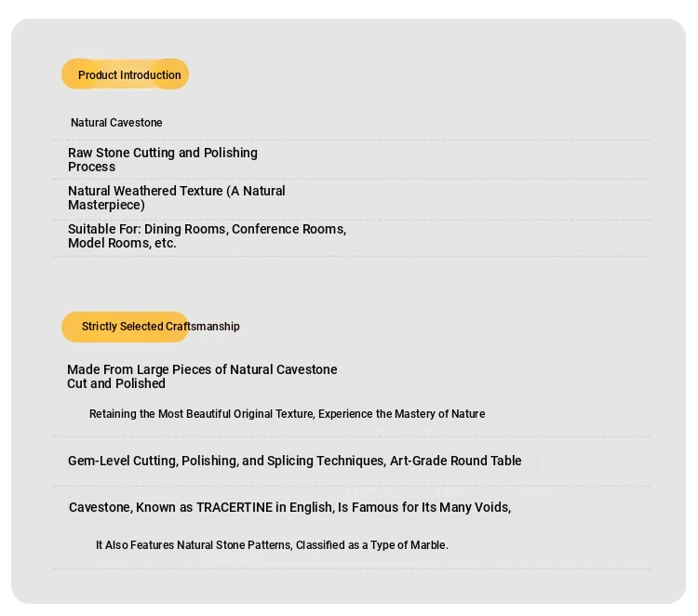Image resolution: width=698 pixels, height=616 pixels.
Task: Click dashed divider below It Also Features line
Action: (351, 569)
